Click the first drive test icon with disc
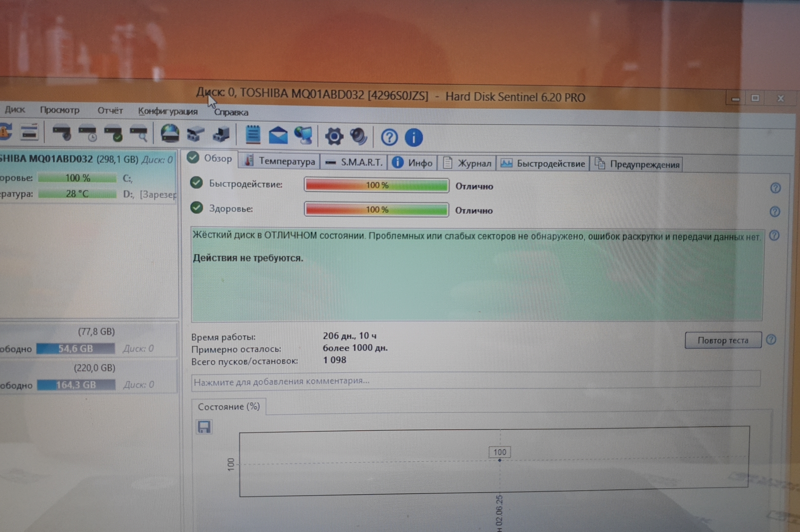The height and width of the screenshot is (532, 800). (62, 133)
